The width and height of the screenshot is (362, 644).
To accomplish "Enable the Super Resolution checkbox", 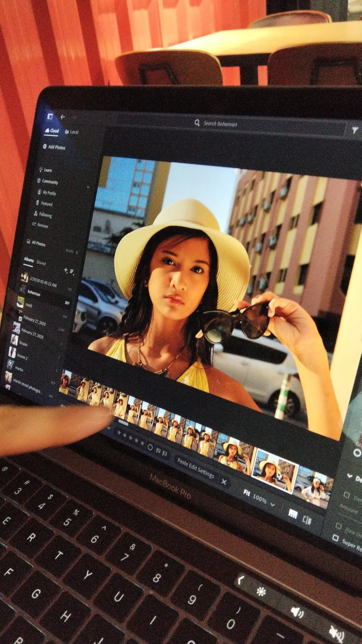I will click(335, 538).
